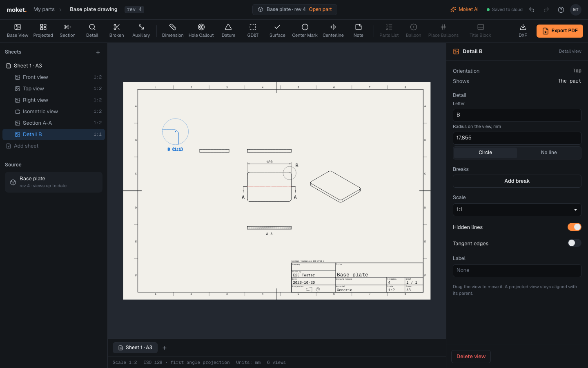Select the Dimension tool
Image resolution: width=588 pixels, height=368 pixels.
173,31
